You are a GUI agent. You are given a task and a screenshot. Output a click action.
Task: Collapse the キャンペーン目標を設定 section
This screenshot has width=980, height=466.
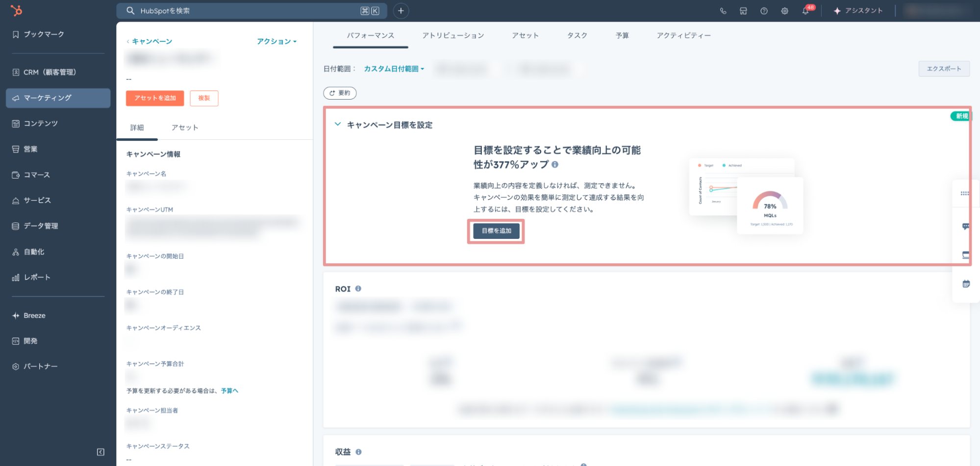coord(338,125)
